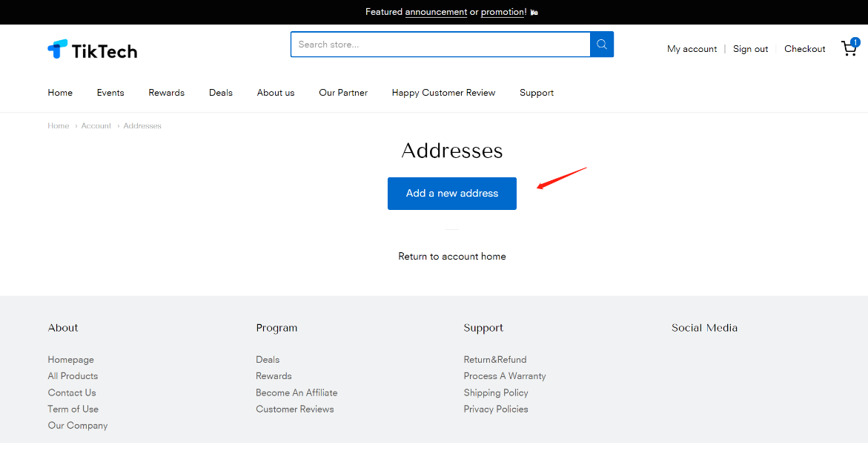
Task: Click the Account breadcrumb link
Action: tap(96, 126)
